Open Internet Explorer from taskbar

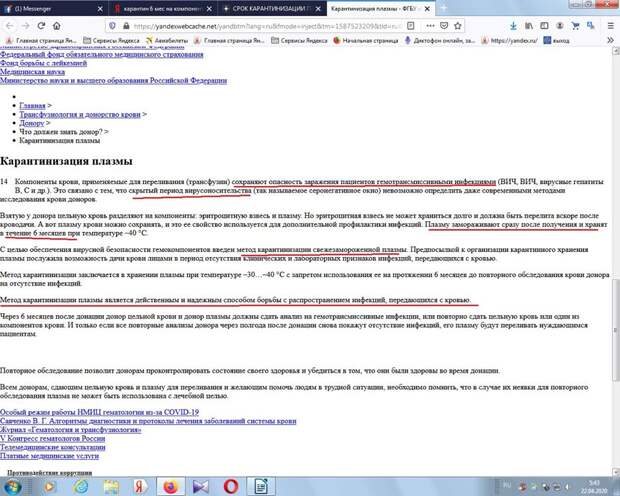tap(81, 487)
